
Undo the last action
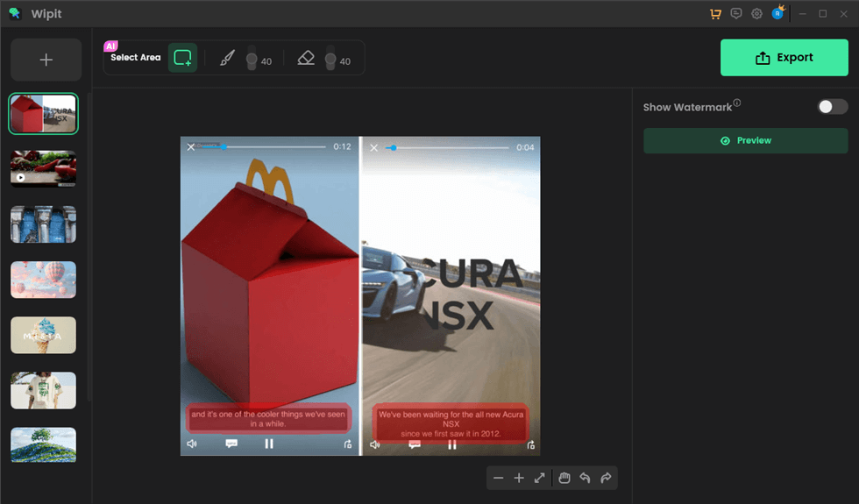pos(586,479)
